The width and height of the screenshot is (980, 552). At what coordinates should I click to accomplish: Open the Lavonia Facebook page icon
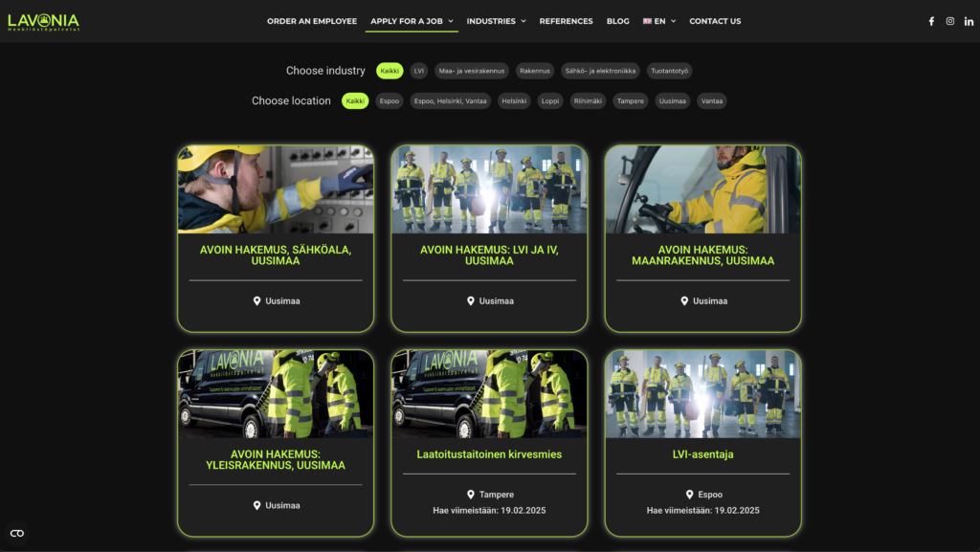pyautogui.click(x=931, y=21)
